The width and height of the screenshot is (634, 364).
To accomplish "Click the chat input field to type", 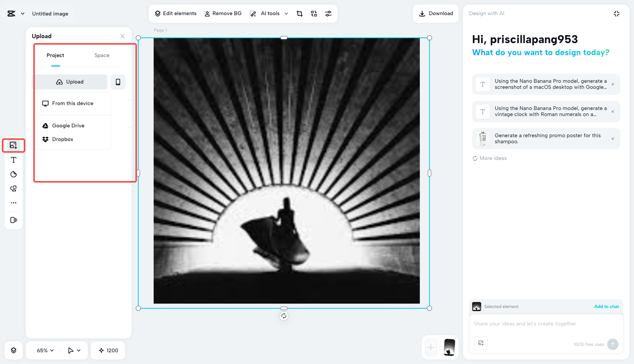I will tap(537, 324).
